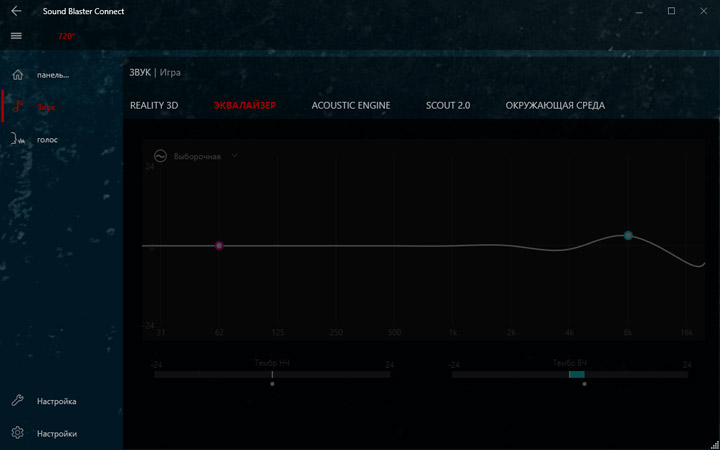Select the 62 Hz equalizer point
The width and height of the screenshot is (720, 450).
219,246
